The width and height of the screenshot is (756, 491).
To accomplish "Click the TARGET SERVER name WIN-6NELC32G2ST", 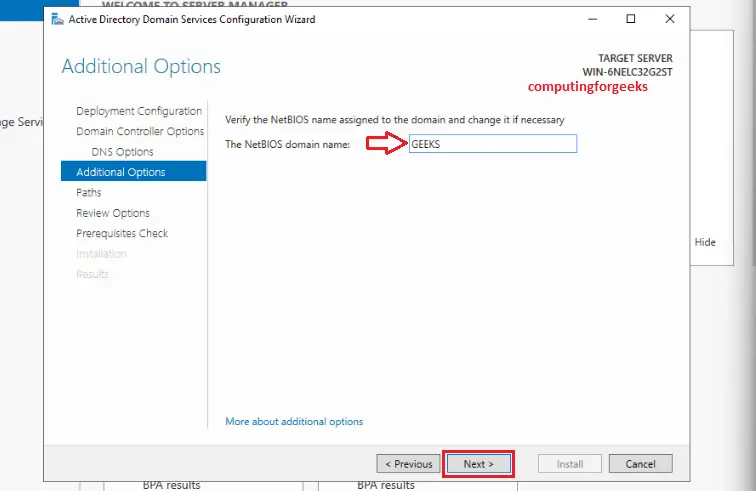I will point(627,72).
